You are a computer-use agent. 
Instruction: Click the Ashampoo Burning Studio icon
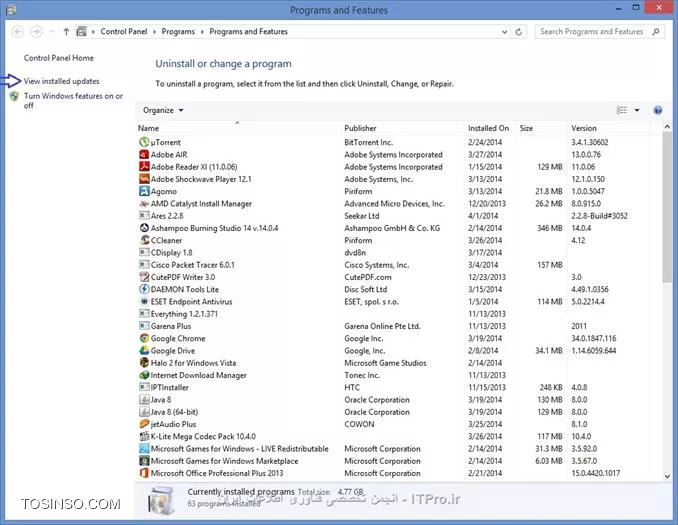pyautogui.click(x=144, y=228)
